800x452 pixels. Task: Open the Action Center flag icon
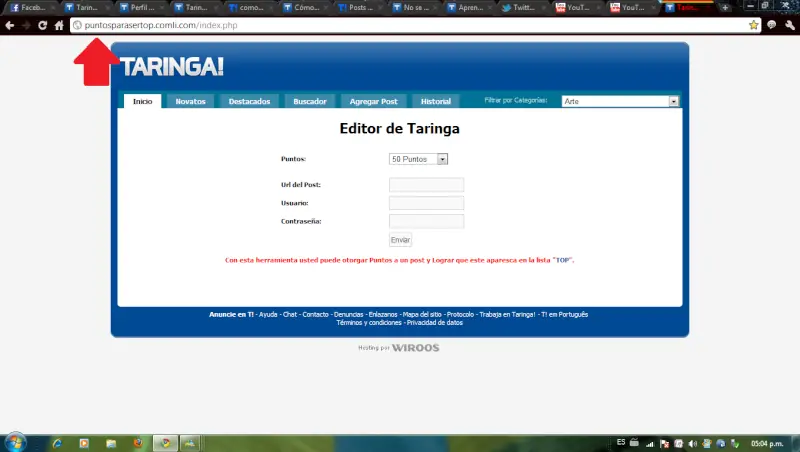point(664,443)
